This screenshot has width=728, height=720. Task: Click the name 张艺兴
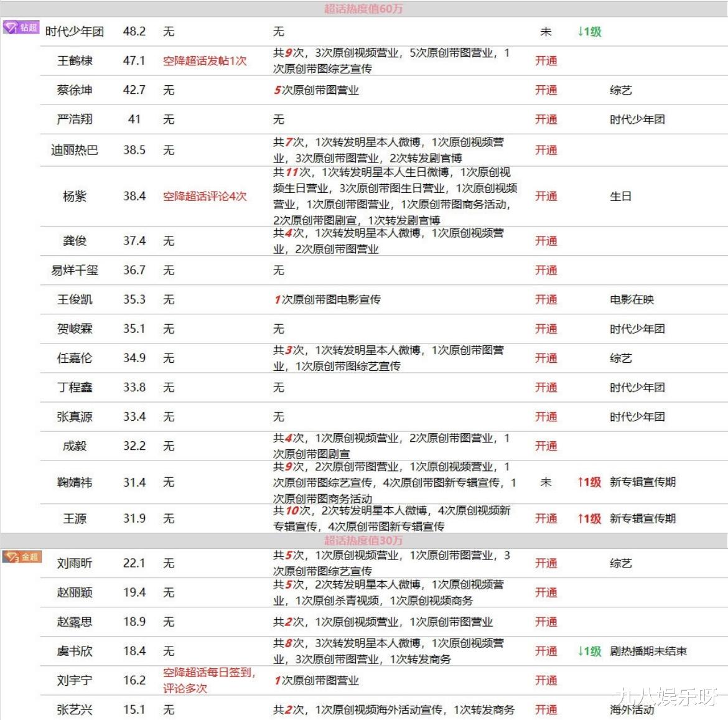(74, 709)
